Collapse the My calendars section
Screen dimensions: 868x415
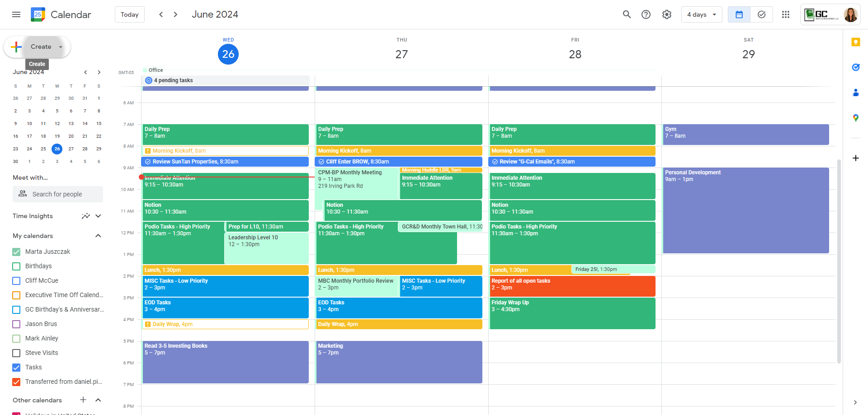pos(98,236)
